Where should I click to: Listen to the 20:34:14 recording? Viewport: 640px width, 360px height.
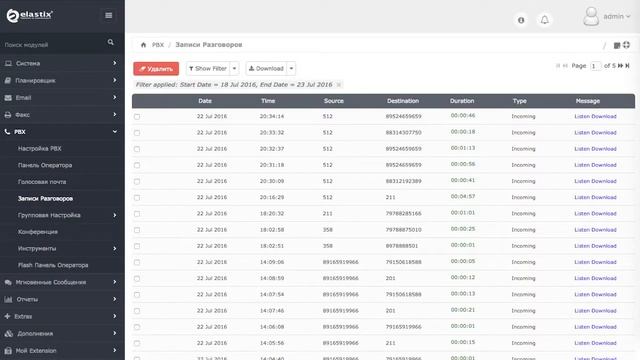point(582,116)
